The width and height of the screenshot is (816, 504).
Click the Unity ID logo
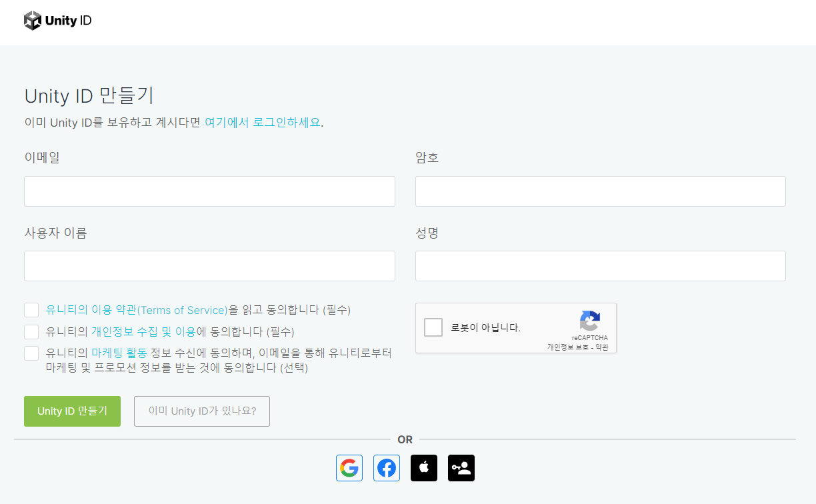[x=58, y=21]
